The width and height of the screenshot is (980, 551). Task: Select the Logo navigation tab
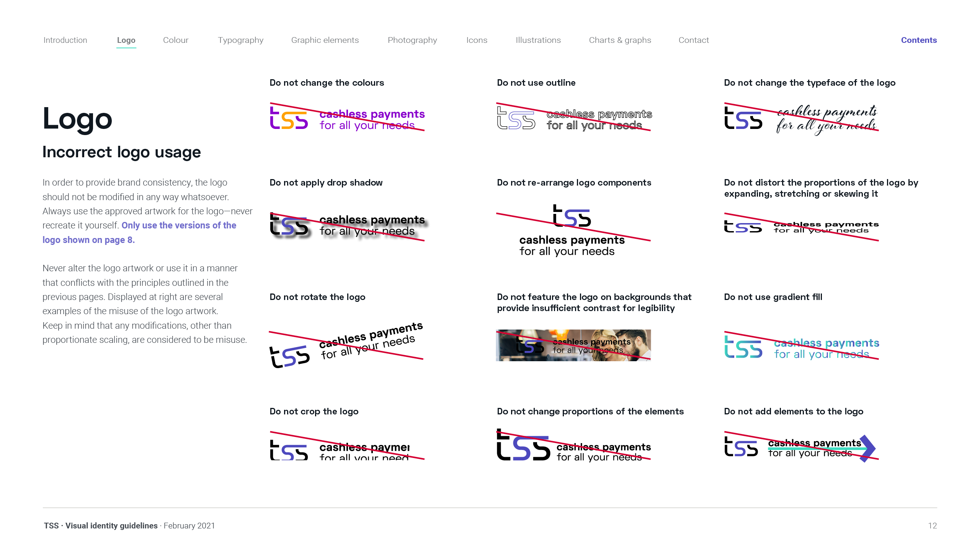point(126,40)
